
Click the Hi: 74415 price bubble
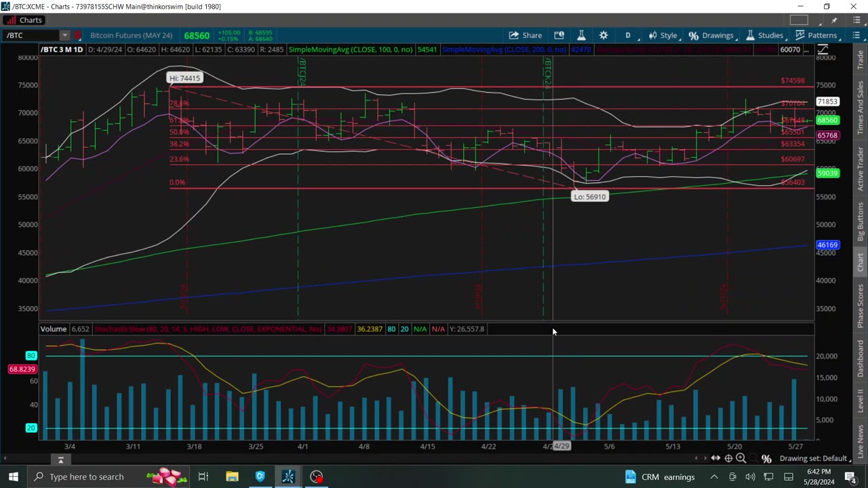click(184, 78)
